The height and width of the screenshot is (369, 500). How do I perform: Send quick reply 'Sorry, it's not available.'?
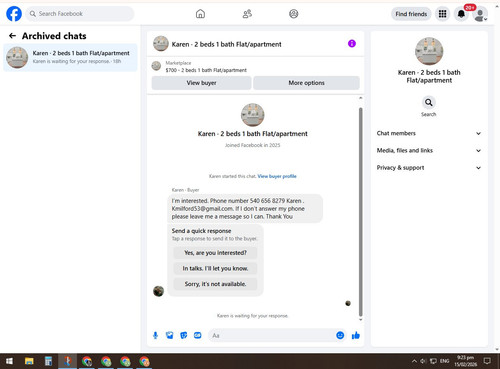pyautogui.click(x=215, y=284)
